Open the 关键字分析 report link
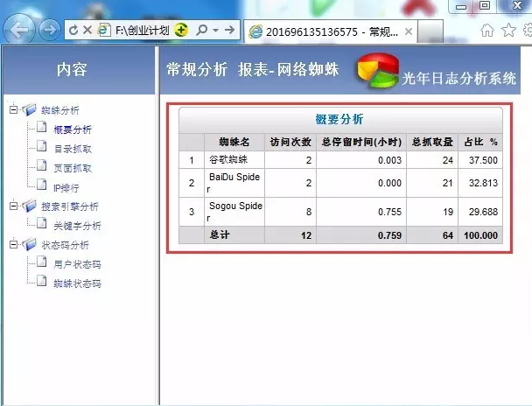Screen dimensions: 532x406 pos(77,226)
